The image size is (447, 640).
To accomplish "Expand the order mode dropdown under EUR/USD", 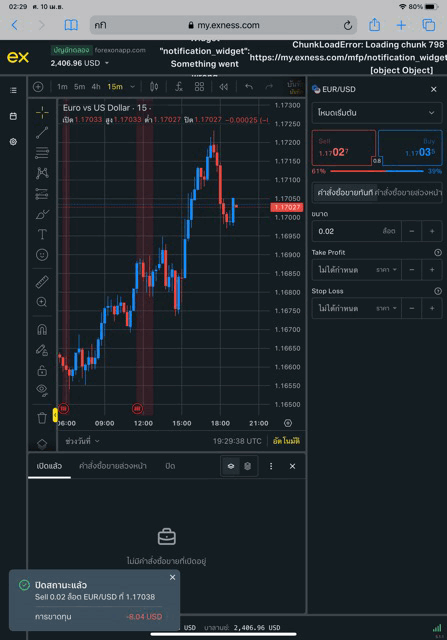I will (x=376, y=113).
